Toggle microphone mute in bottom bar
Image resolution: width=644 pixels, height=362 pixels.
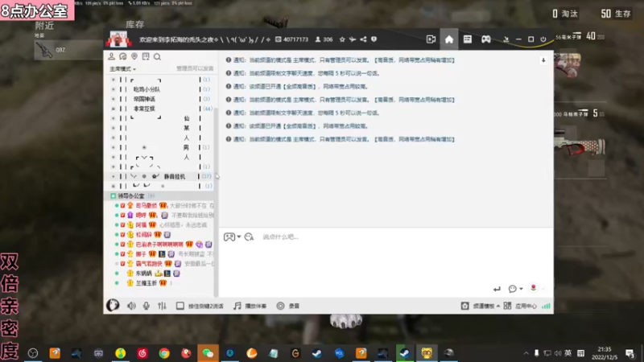tap(147, 306)
